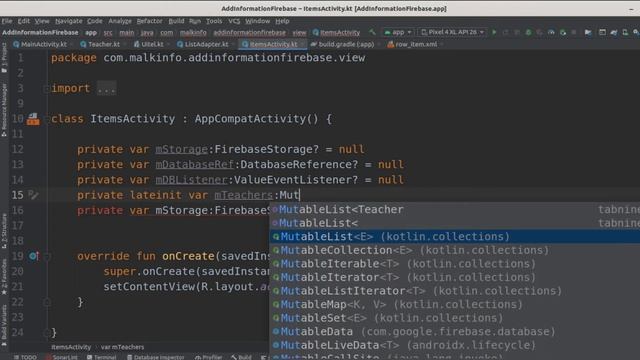Select the MutableIterator<T> completion item
Screen dimensions: 640x360
click(x=455, y=277)
